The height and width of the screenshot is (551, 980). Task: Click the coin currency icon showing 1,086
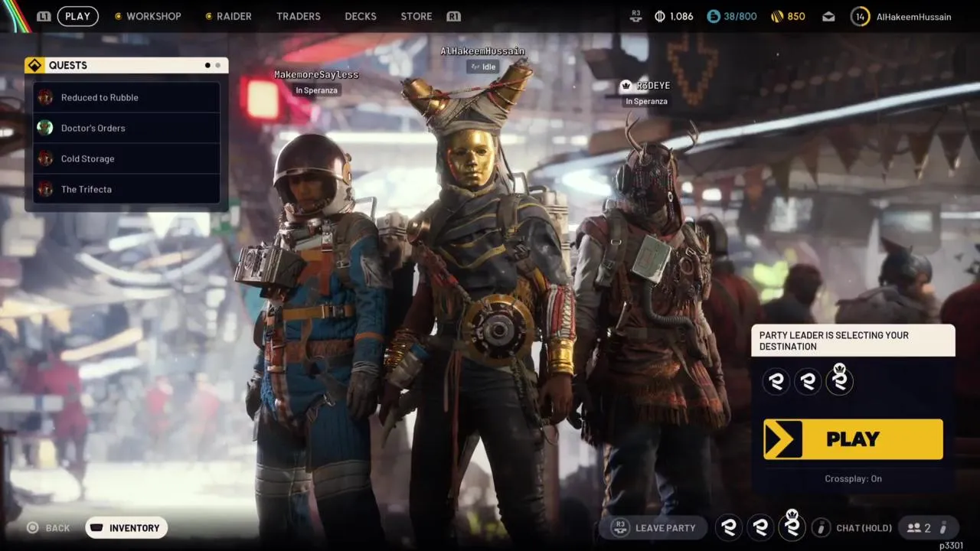point(660,16)
